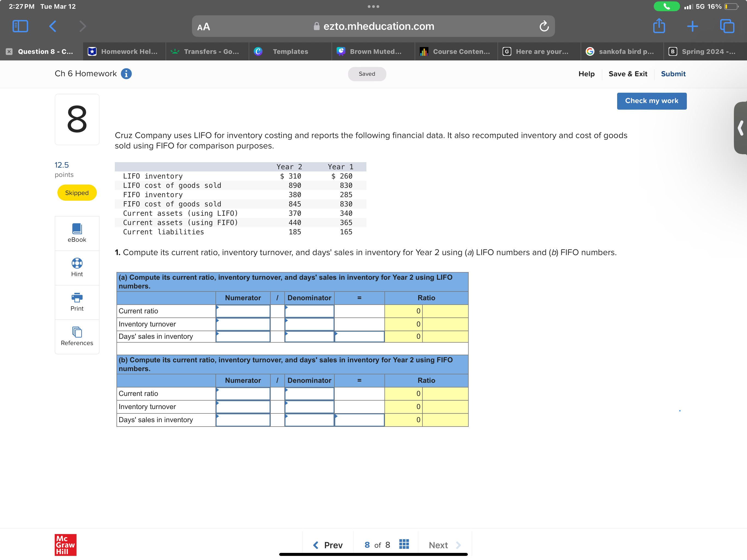The width and height of the screenshot is (747, 560).
Task: Tap the info icon beside Ch 6 Homework
Action: [127, 74]
